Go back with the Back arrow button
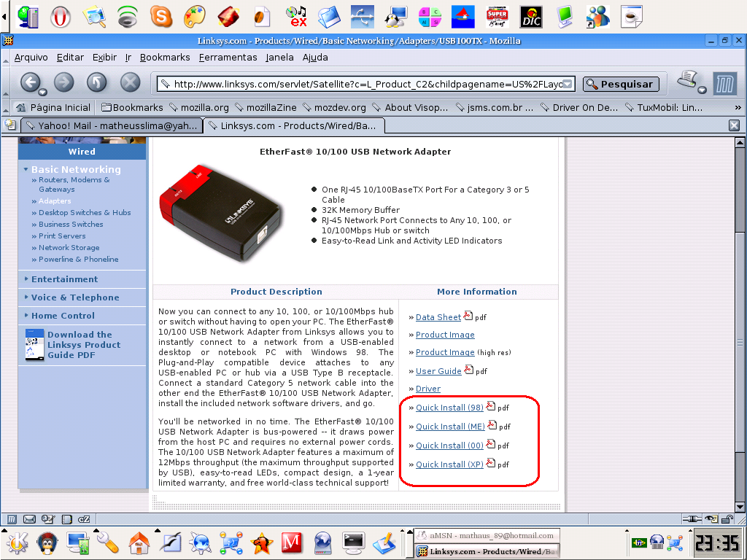 30,82
